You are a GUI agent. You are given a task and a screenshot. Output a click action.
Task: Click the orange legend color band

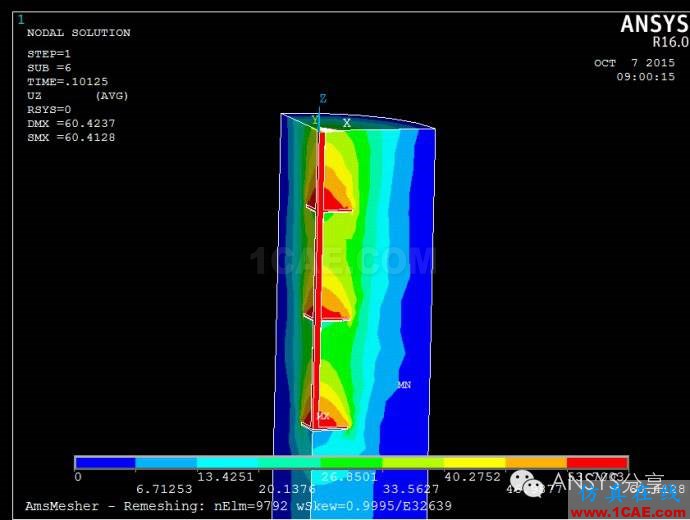coord(536,463)
